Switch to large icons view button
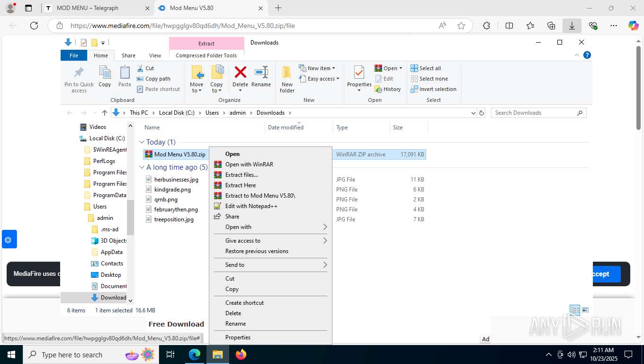Image resolution: width=644 pixels, height=364 pixels. (585, 310)
